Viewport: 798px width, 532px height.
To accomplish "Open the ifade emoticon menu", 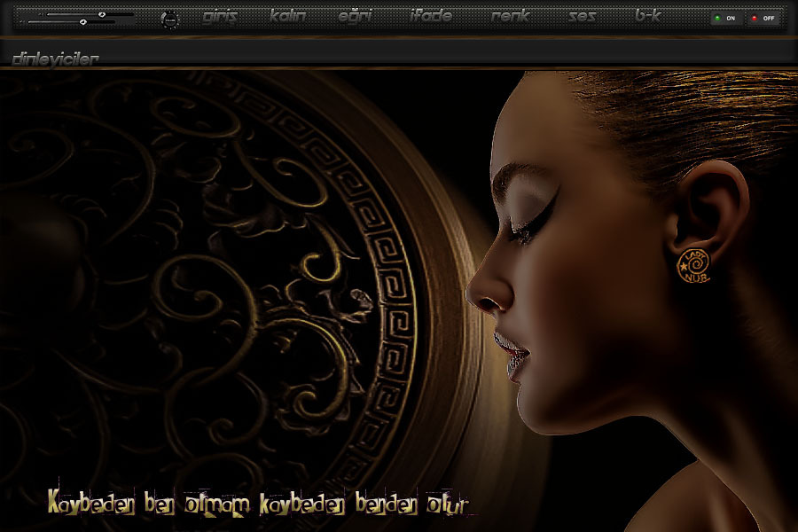I will pos(431,17).
